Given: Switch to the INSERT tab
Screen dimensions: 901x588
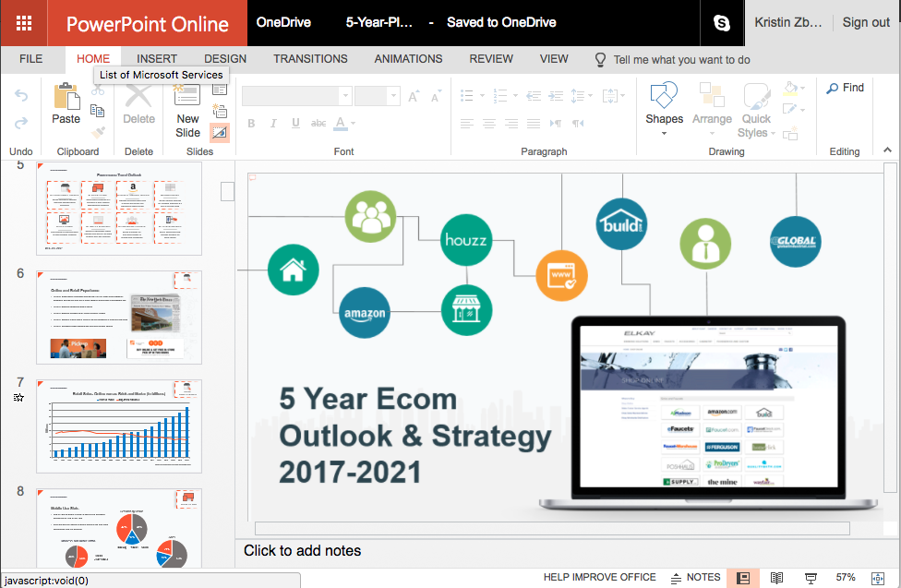Looking at the screenshot, I should 157,59.
